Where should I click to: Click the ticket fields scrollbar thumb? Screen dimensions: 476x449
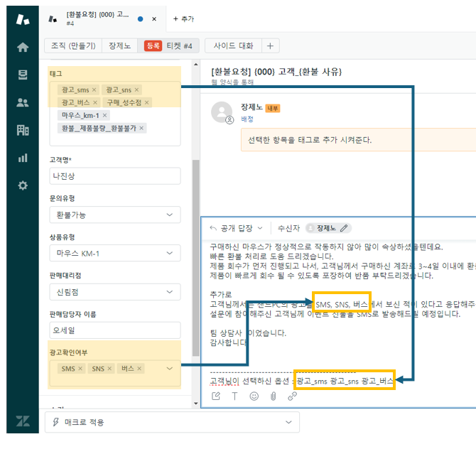tap(196, 258)
